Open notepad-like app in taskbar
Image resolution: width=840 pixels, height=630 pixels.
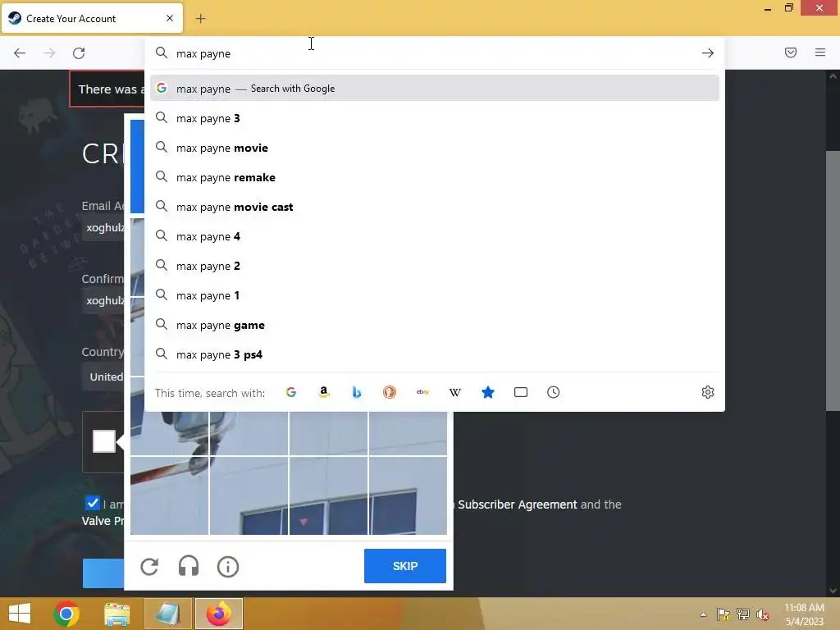pos(167,614)
